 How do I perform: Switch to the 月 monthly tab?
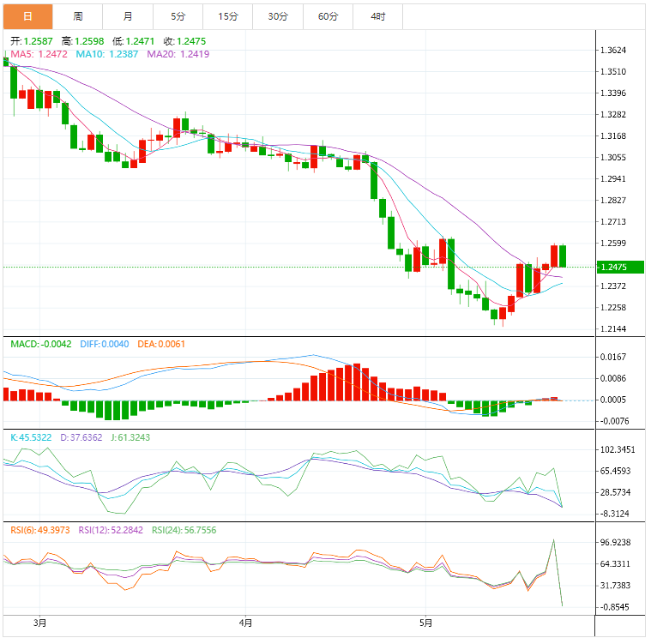128,16
